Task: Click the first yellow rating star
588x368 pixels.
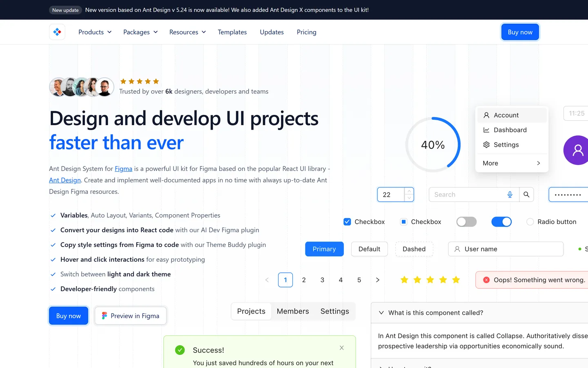Action: pyautogui.click(x=404, y=280)
